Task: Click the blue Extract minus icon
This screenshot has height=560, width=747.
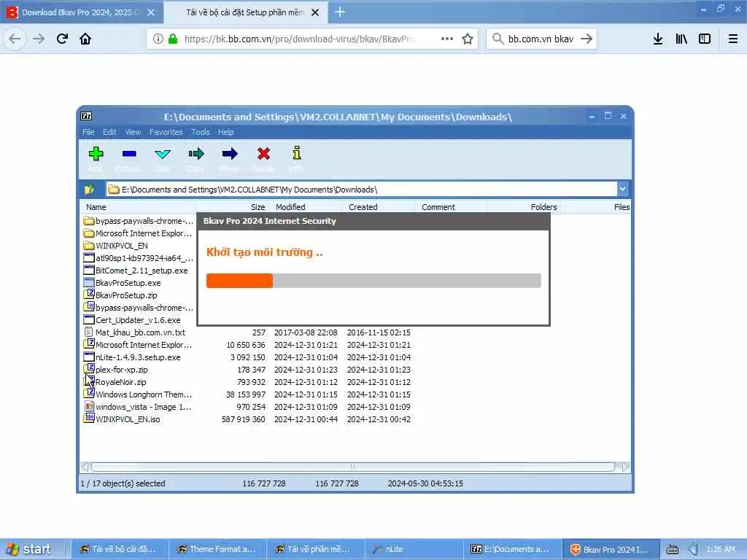Action: (x=129, y=154)
